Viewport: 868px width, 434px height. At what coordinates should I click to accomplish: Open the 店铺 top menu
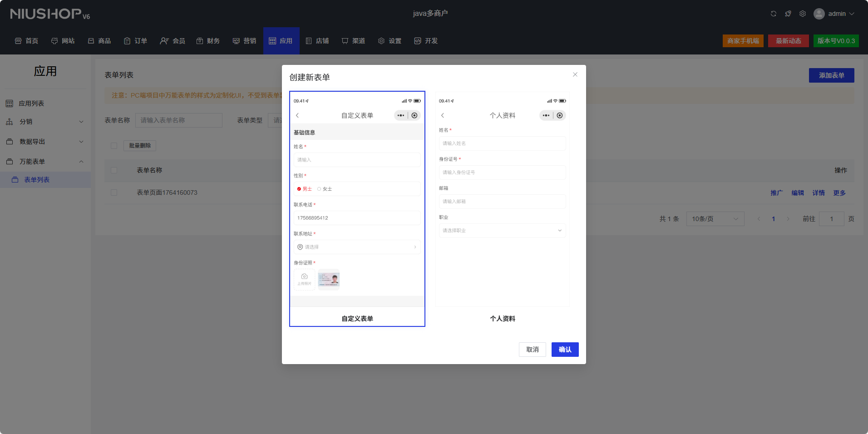(317, 41)
